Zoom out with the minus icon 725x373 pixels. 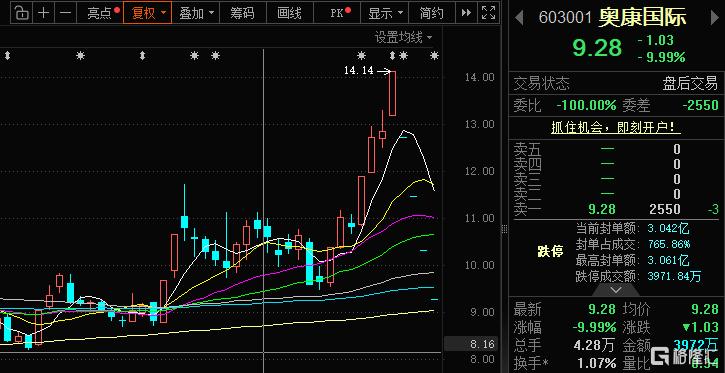(x=66, y=13)
